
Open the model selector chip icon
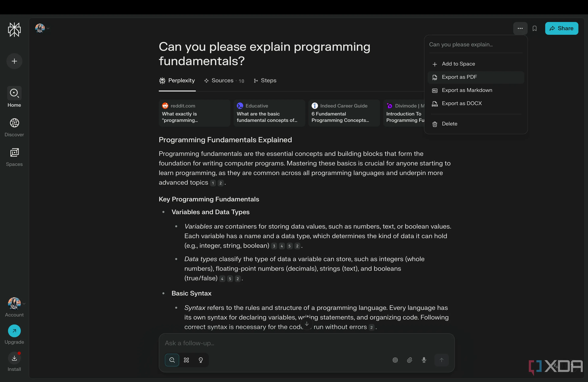(395, 360)
